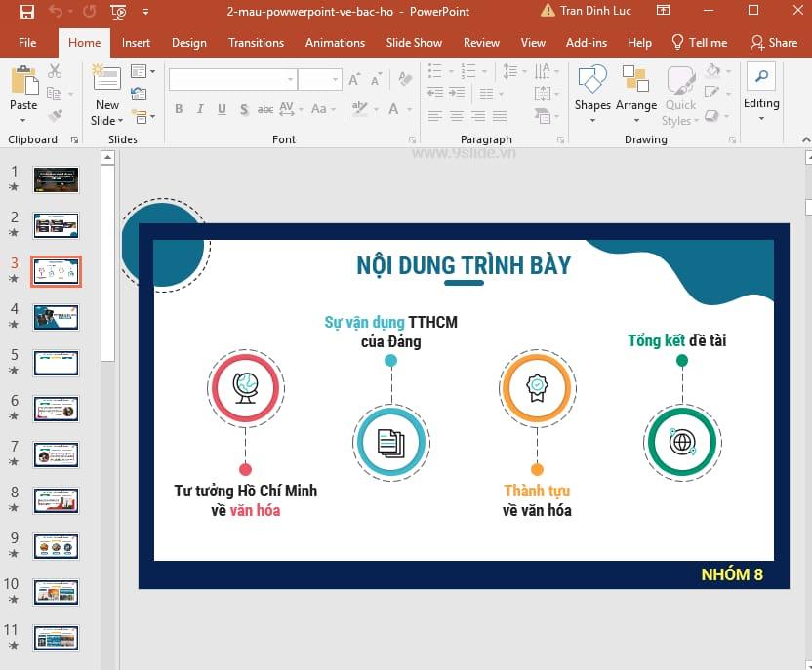Toggle Italic formatting
The height and width of the screenshot is (670, 812).
[x=200, y=110]
